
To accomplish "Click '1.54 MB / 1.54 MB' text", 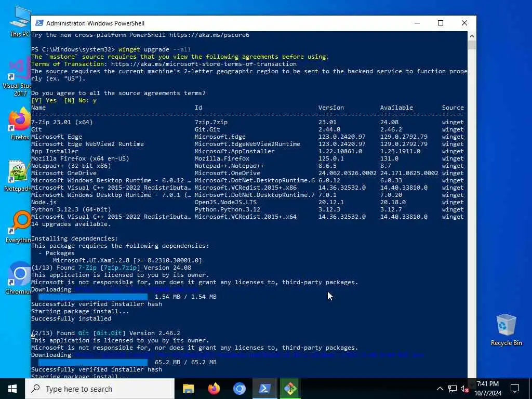I will [x=185, y=297].
